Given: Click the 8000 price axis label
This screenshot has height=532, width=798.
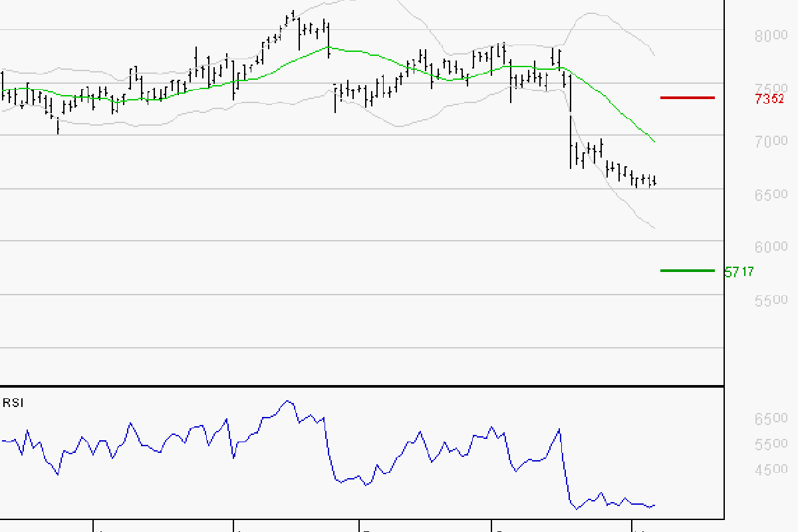Looking at the screenshot, I should tap(770, 35).
